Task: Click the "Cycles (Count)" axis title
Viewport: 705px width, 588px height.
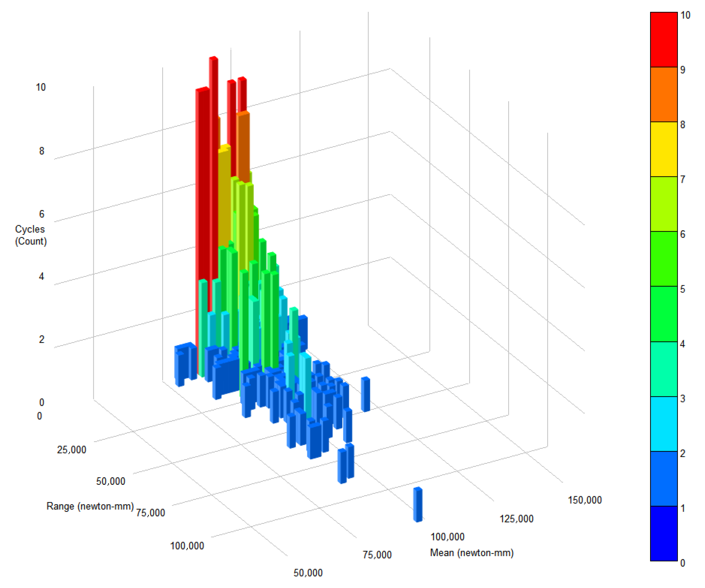Action: pos(30,235)
